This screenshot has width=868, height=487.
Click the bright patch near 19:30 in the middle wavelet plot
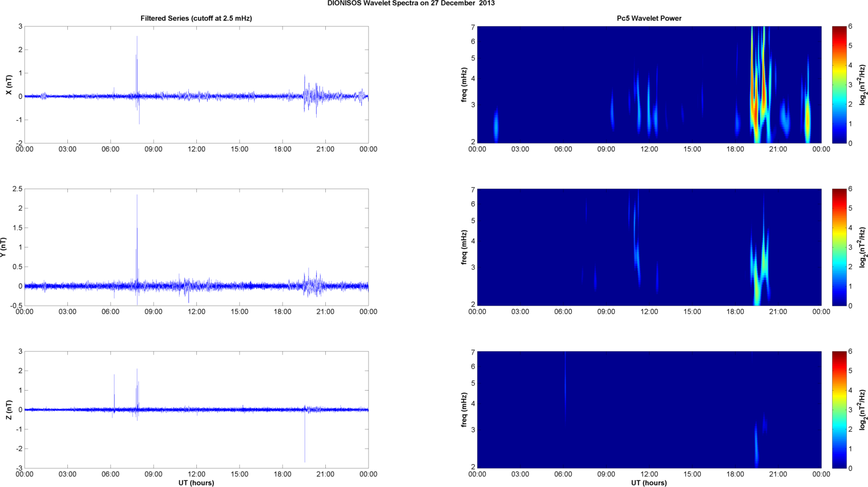(757, 285)
